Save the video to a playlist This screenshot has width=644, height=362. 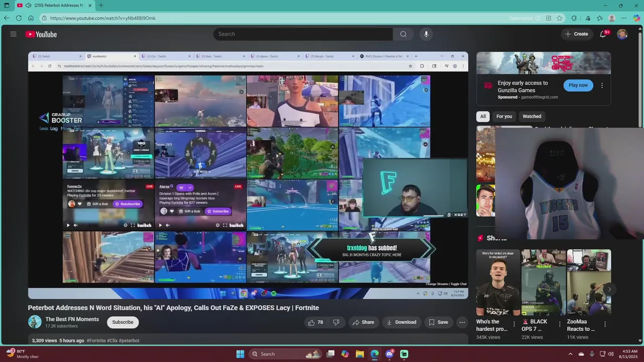coord(438,322)
